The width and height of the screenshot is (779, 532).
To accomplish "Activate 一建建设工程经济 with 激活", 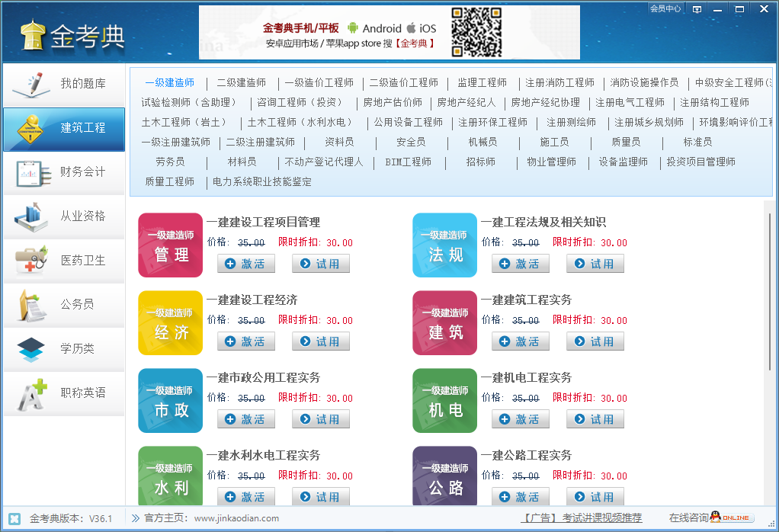I will pos(246,341).
